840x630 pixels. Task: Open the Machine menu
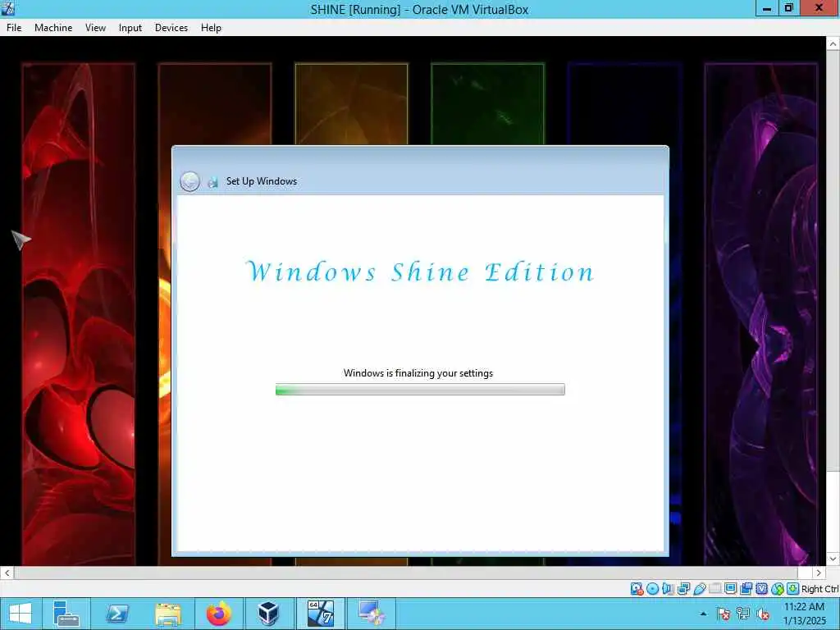click(x=53, y=28)
